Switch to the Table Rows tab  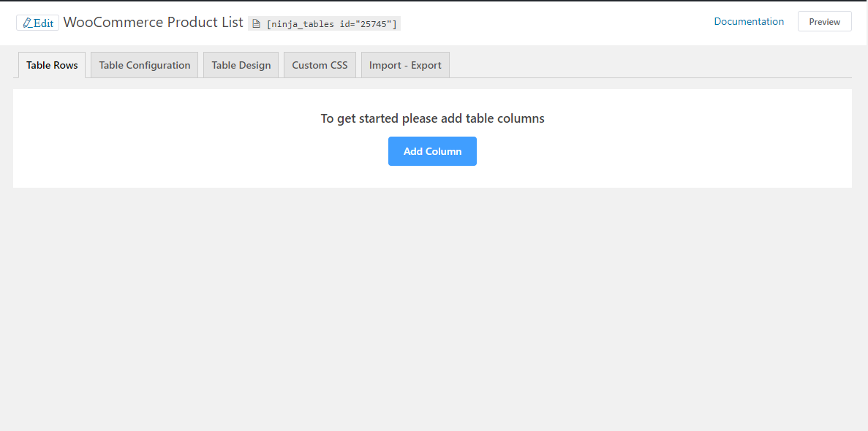pyautogui.click(x=52, y=65)
